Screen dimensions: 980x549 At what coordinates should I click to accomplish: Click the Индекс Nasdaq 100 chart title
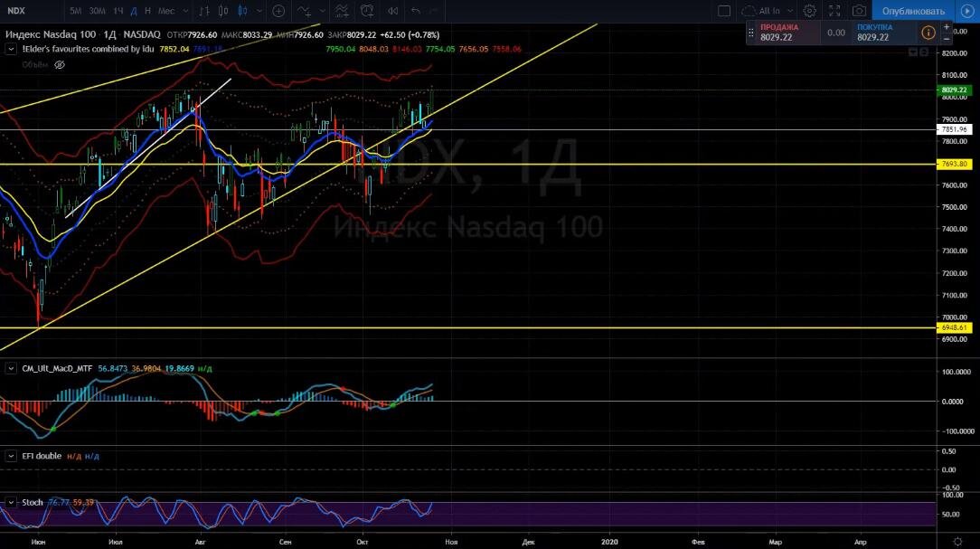pos(51,34)
